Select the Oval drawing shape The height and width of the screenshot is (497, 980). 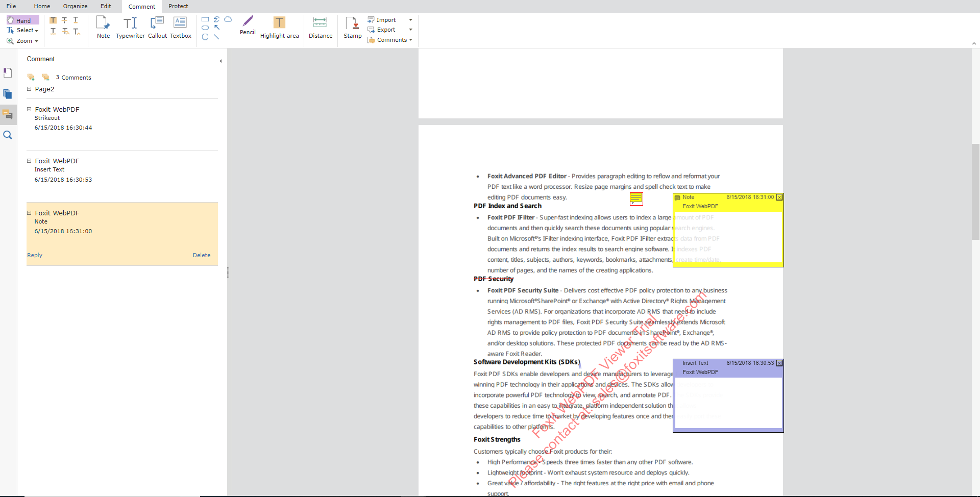point(205,28)
